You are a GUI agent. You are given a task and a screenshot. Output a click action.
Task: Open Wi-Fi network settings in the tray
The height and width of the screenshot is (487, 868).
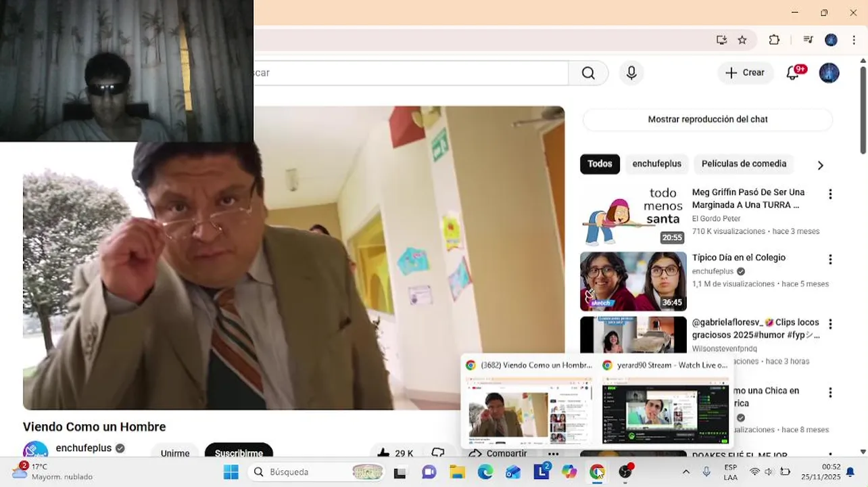754,471
